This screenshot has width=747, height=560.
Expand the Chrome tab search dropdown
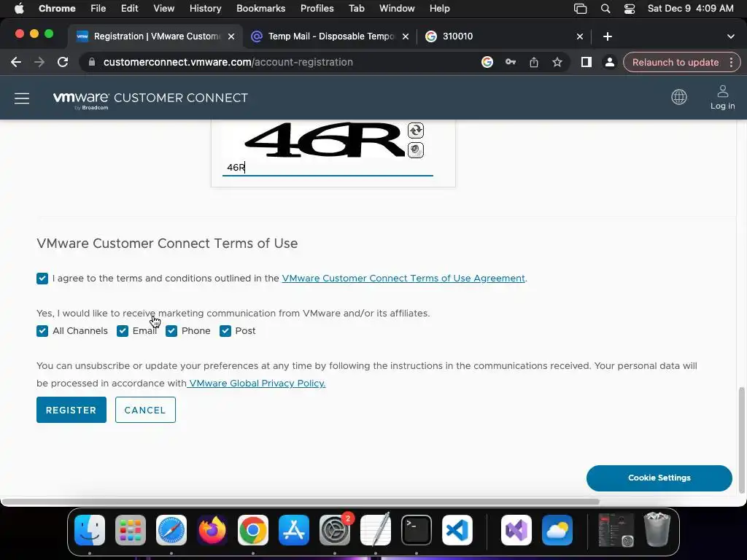click(731, 36)
